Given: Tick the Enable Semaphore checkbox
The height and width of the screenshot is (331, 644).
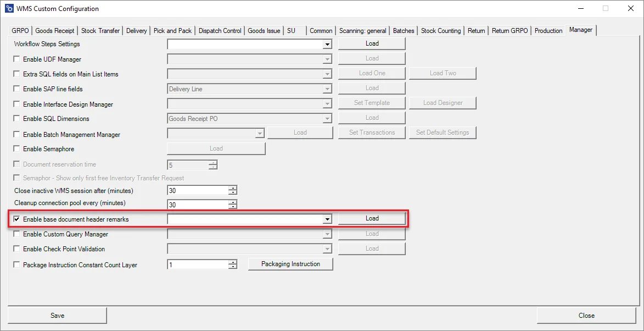Looking at the screenshot, I should tap(16, 149).
